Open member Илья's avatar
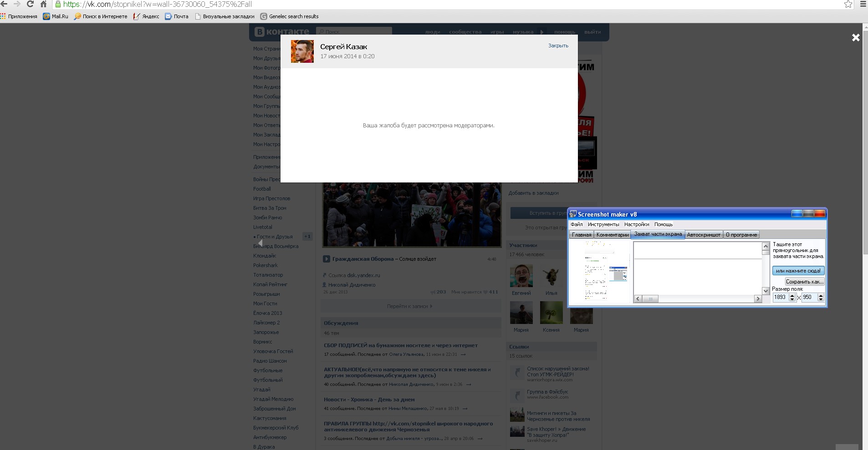The height and width of the screenshot is (450, 868). pos(551,275)
